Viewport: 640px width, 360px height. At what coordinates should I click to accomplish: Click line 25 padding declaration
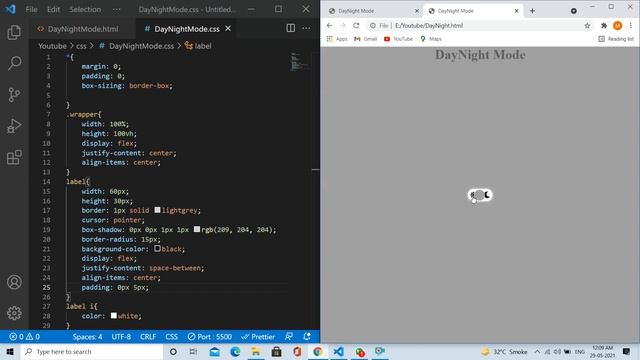click(115, 287)
